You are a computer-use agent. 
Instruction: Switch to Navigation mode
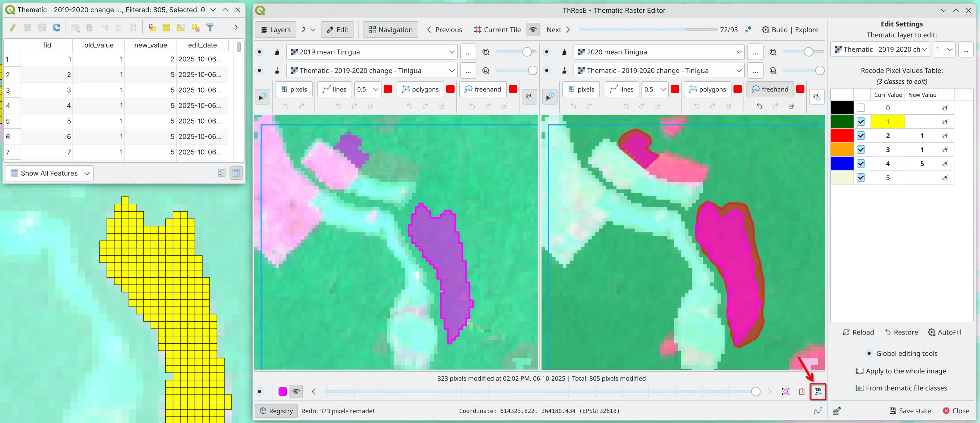390,29
